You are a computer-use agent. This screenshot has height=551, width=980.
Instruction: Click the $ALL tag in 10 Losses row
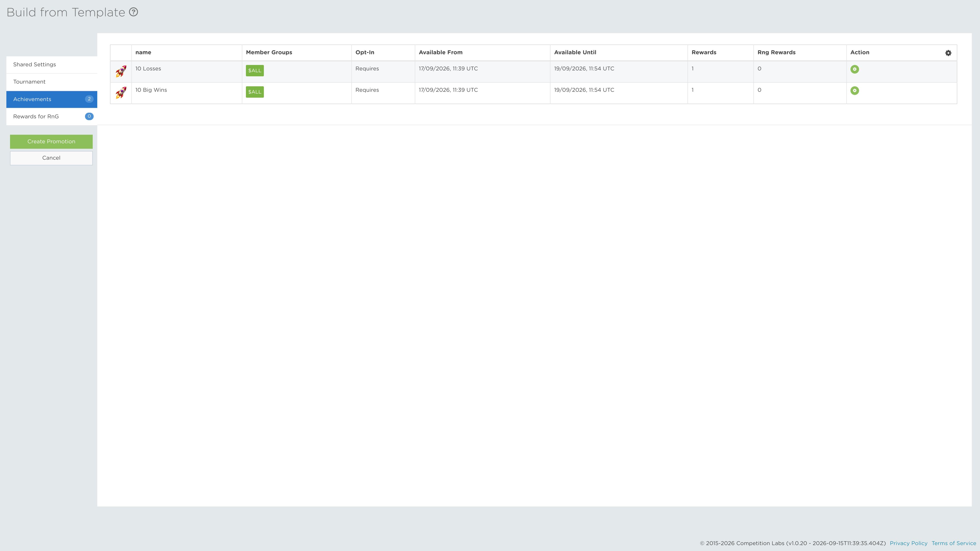point(255,70)
